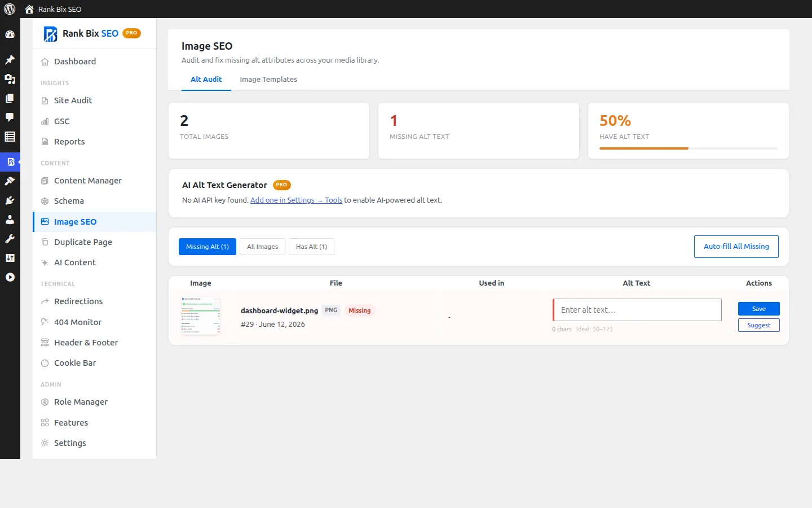The image size is (812, 508).
Task: Filter by Has Alt (1)
Action: click(311, 247)
